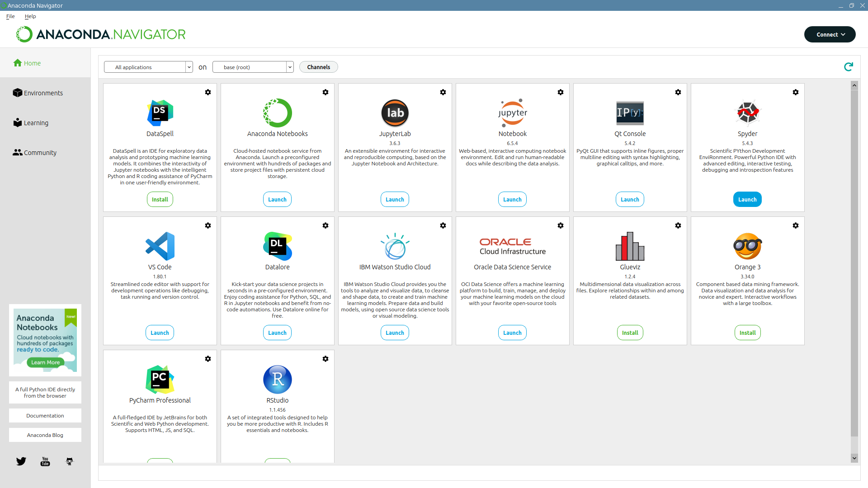Click the Orange 3 sunglasses logo
The width and height of the screenshot is (868, 488).
(x=748, y=246)
